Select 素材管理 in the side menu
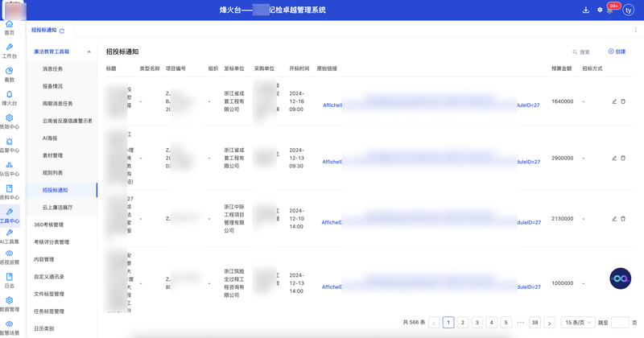The height and width of the screenshot is (338, 644). coord(52,155)
